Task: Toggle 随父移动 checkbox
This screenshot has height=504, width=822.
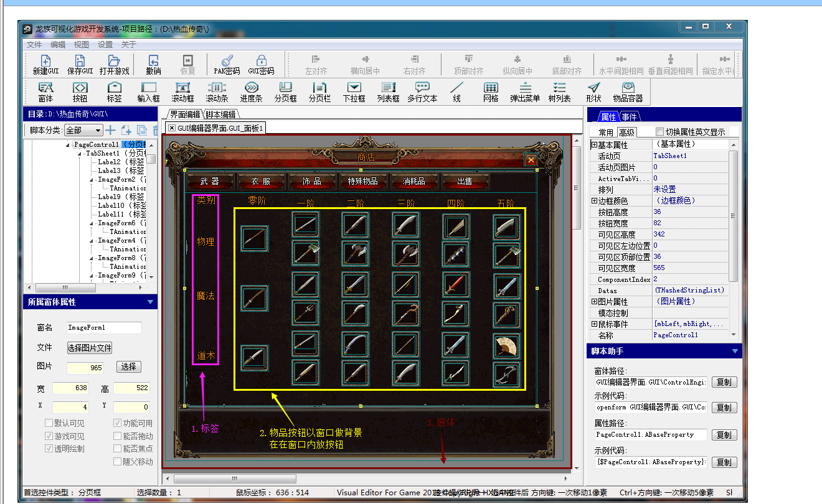Action: tap(118, 461)
